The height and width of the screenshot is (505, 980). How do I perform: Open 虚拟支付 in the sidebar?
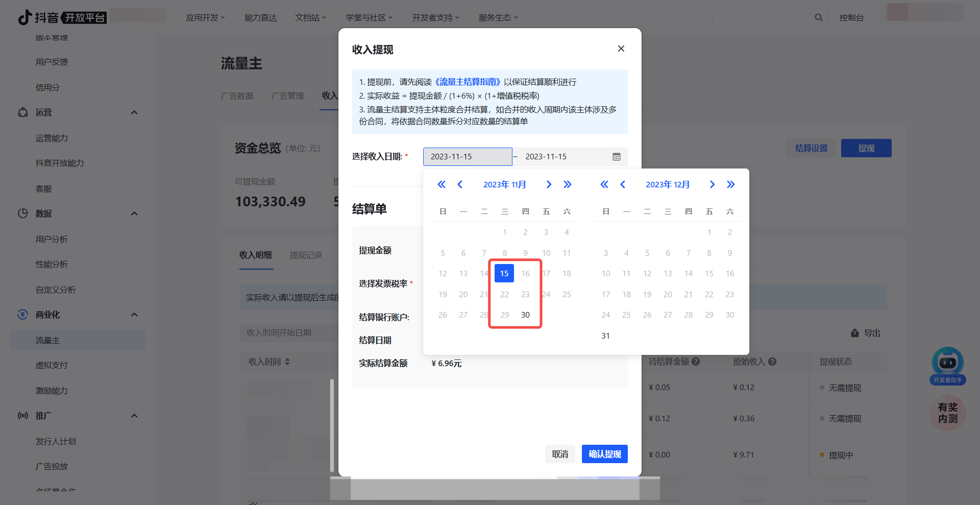tap(52, 365)
